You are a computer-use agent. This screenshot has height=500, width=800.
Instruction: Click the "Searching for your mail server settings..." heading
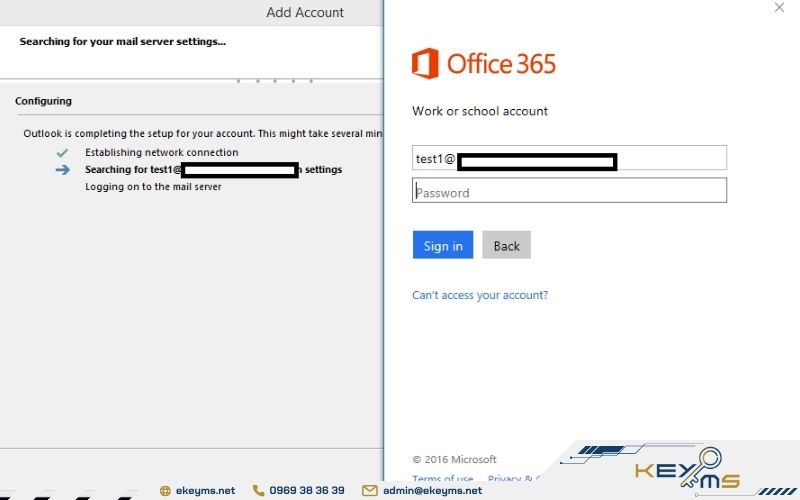click(x=122, y=42)
